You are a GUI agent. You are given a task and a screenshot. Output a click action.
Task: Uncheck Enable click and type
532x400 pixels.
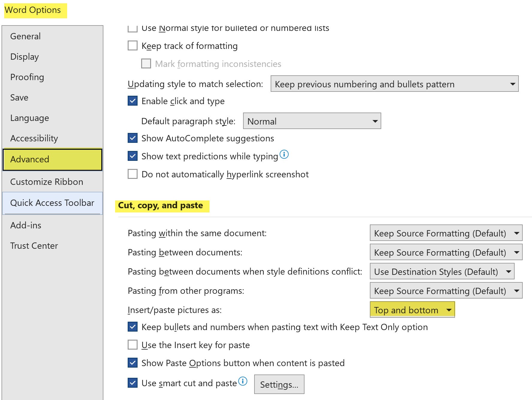pyautogui.click(x=132, y=101)
